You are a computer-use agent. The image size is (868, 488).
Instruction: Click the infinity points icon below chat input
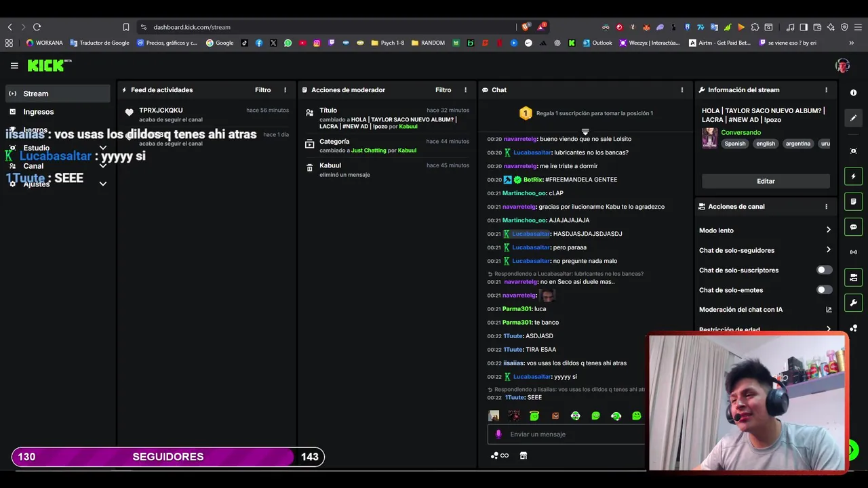click(500, 456)
